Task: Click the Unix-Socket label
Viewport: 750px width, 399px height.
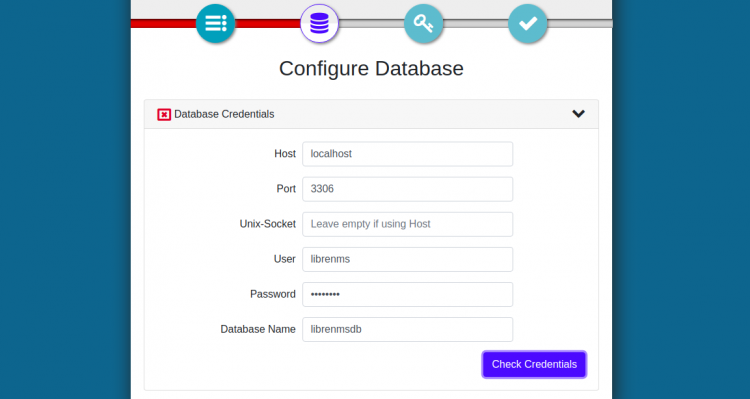Action: click(267, 224)
